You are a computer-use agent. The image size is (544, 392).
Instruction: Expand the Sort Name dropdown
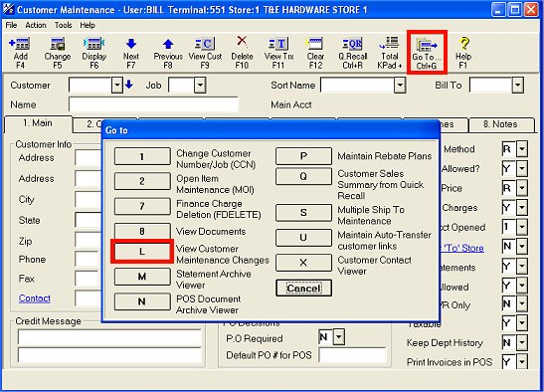(x=400, y=85)
